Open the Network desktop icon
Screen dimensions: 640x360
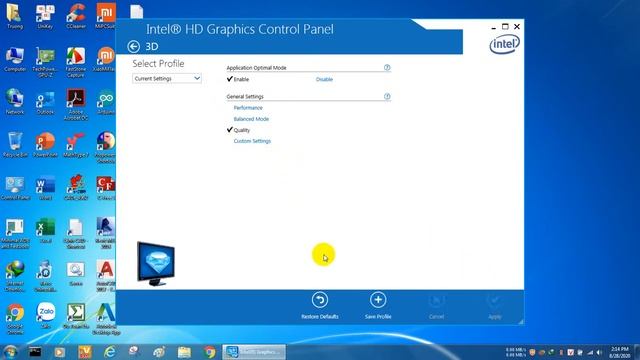(x=15, y=101)
